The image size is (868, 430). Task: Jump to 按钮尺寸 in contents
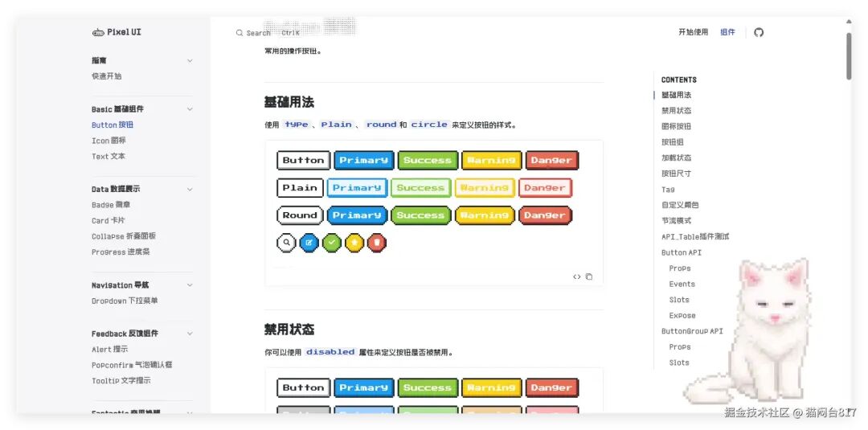(x=676, y=174)
